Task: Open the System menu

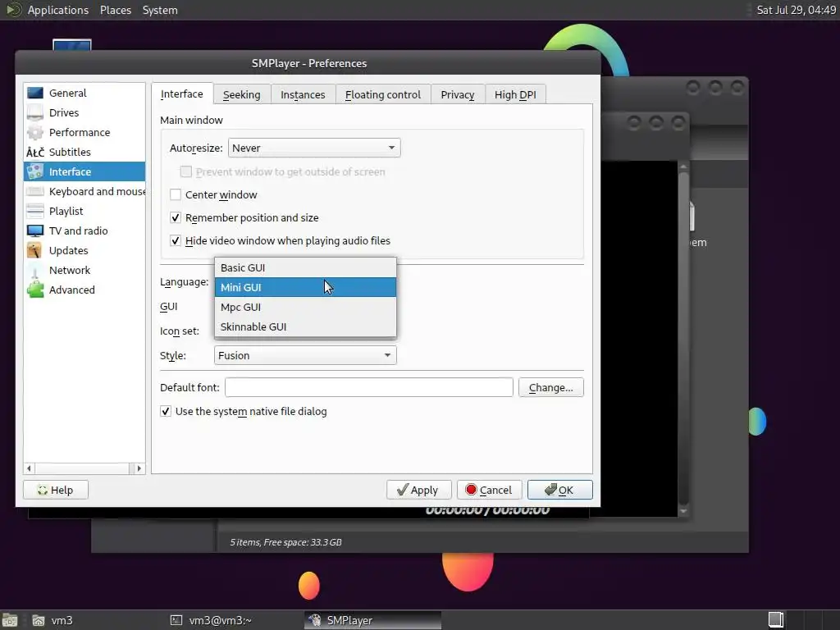Action: [x=160, y=10]
